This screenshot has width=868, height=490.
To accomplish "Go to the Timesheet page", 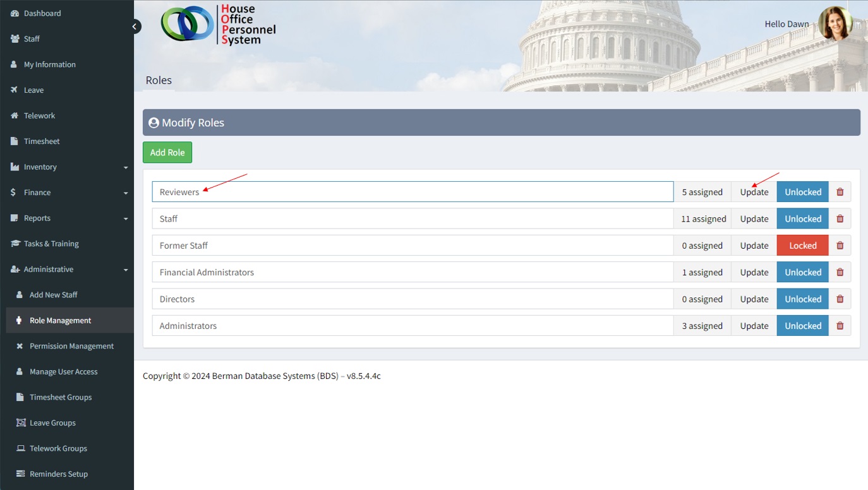I will pyautogui.click(x=42, y=141).
